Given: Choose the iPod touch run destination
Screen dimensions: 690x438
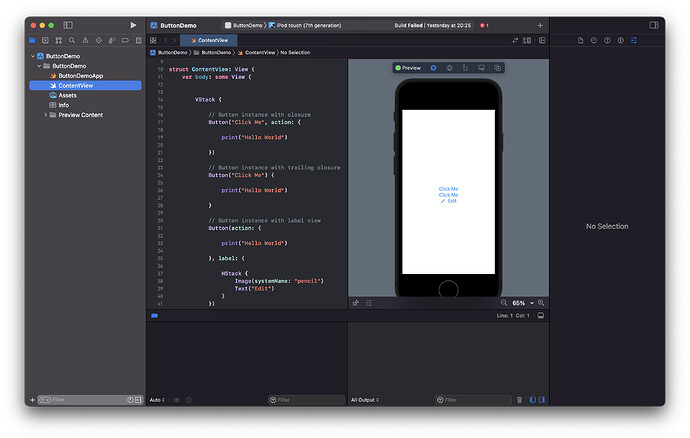Looking at the screenshot, I should [x=305, y=26].
